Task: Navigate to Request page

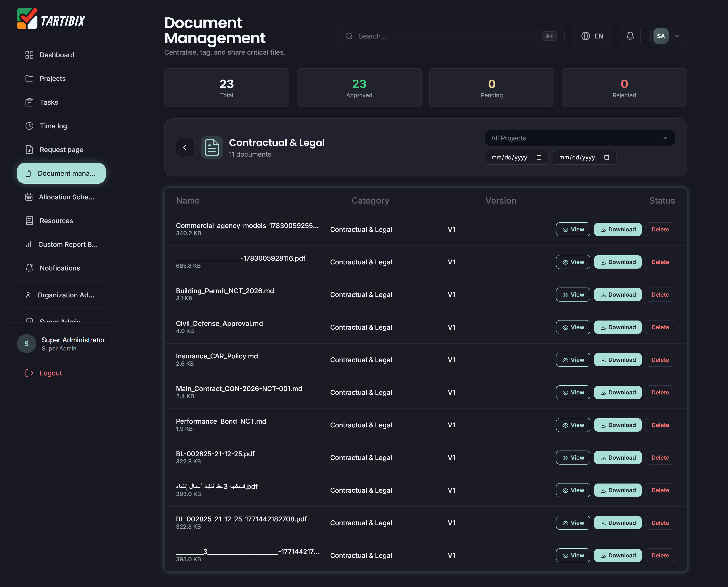Action: (61, 150)
